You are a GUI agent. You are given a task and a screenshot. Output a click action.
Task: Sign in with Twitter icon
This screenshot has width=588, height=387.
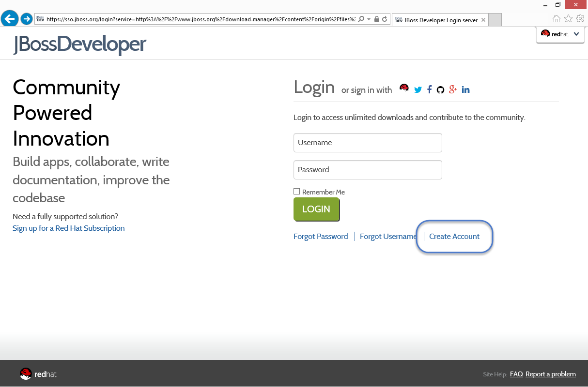point(418,89)
